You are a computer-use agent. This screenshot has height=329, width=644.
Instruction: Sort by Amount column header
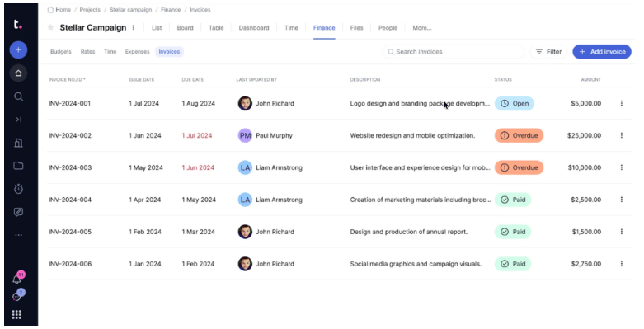point(590,80)
